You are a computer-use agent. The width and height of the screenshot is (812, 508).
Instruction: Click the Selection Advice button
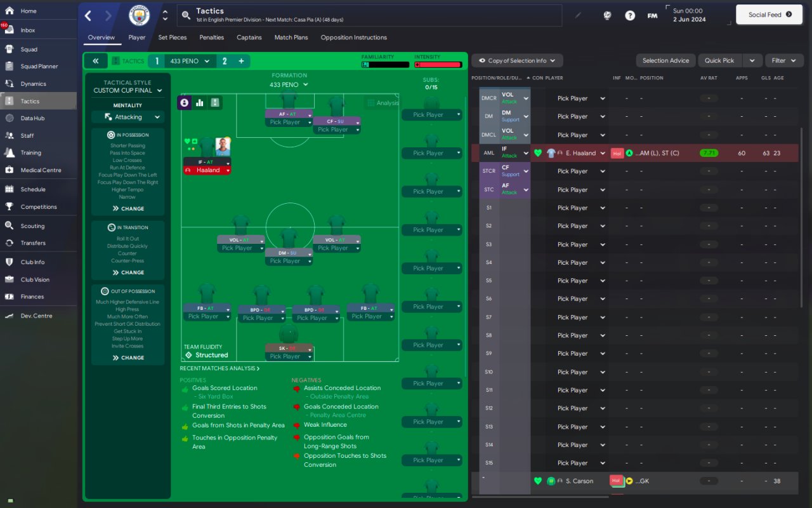click(x=665, y=60)
